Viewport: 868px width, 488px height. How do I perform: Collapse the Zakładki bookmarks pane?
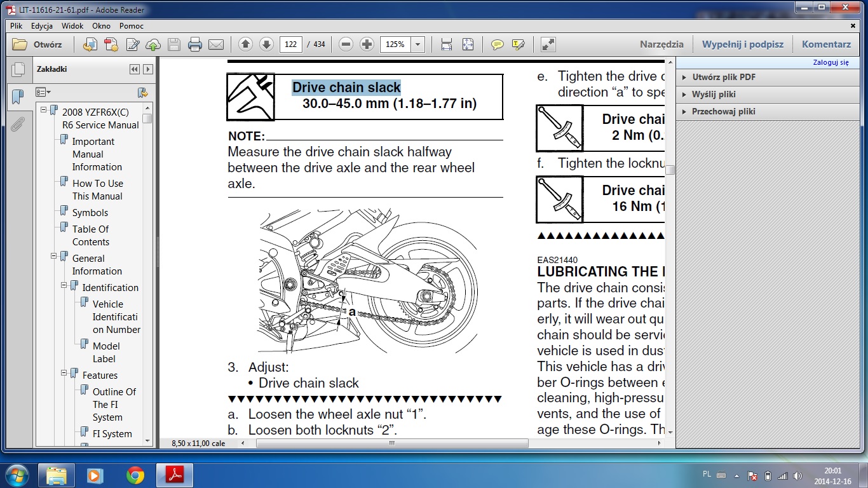click(135, 69)
